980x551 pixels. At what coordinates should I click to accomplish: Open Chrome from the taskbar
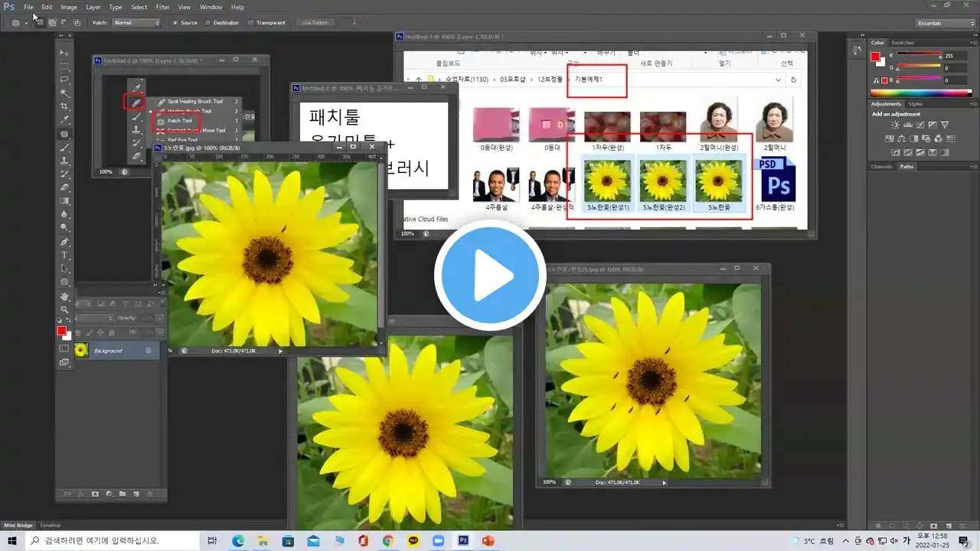388,541
